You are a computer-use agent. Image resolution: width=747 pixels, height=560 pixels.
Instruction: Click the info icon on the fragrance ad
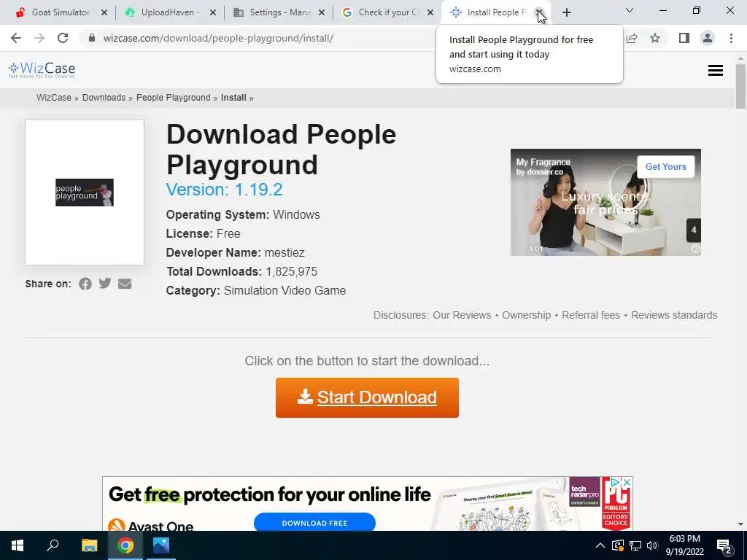695,249
